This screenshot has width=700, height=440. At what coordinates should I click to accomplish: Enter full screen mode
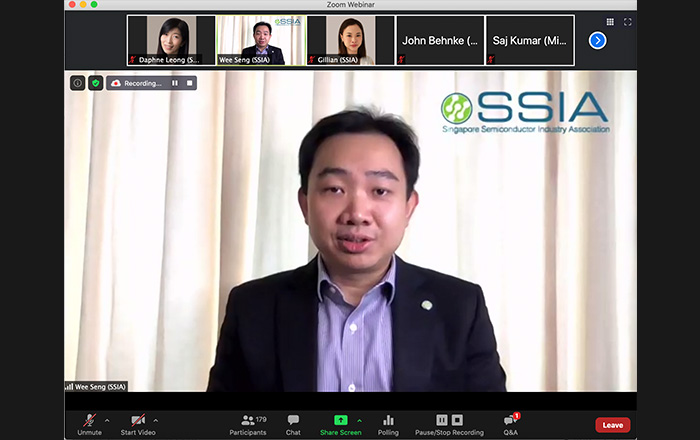click(x=628, y=21)
